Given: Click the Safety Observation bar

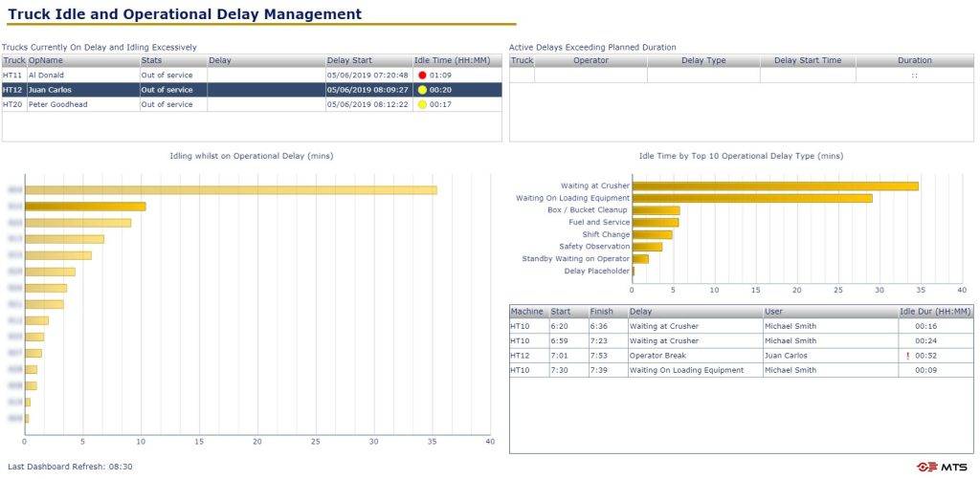Looking at the screenshot, I should coord(647,247).
